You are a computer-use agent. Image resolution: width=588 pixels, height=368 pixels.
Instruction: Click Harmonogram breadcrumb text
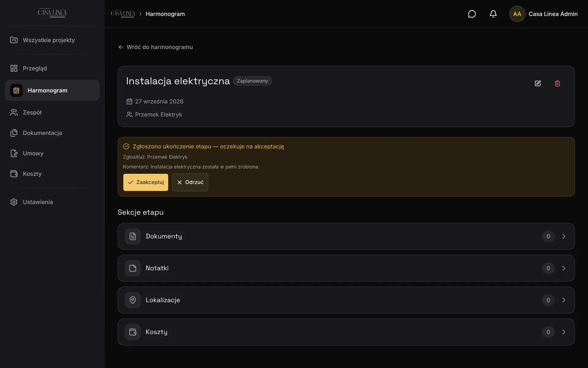[x=165, y=14]
